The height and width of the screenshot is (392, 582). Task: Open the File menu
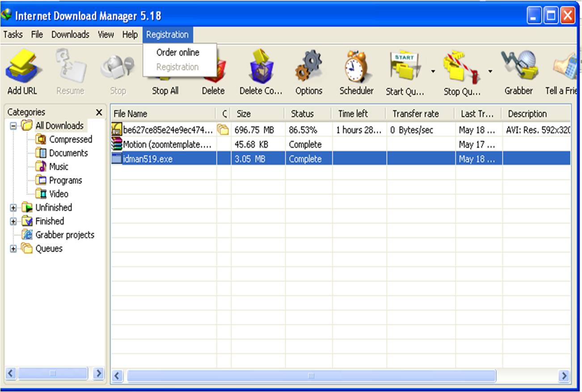tap(37, 34)
